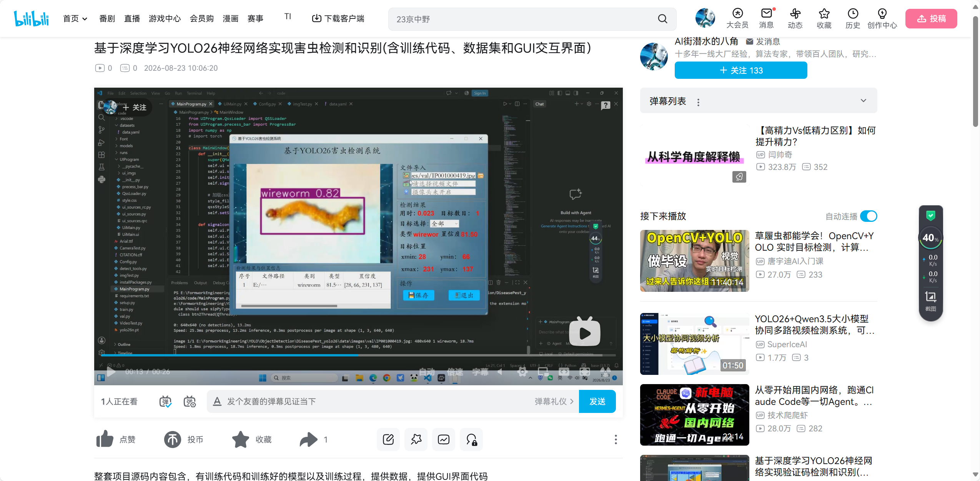Open uploader link 技术爬爬虾
Image resolution: width=980 pixels, height=481 pixels.
(787, 415)
